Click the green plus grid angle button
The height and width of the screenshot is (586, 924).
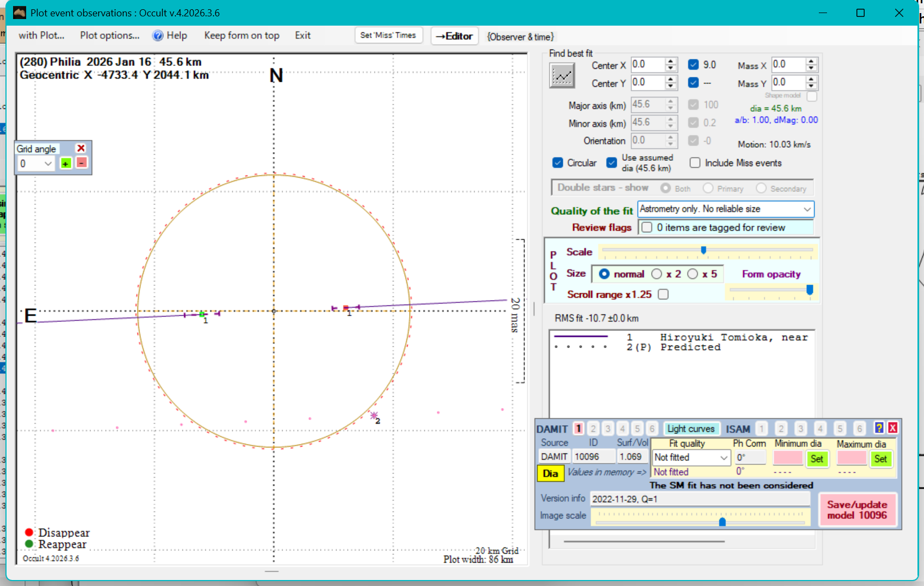[x=65, y=163]
